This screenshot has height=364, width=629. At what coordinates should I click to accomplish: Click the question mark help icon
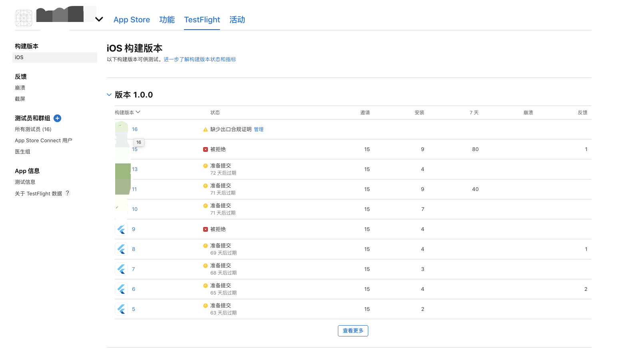click(68, 193)
